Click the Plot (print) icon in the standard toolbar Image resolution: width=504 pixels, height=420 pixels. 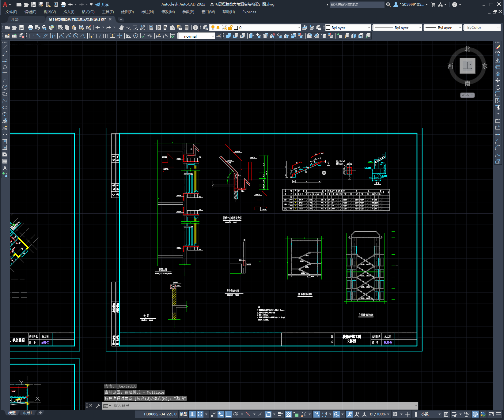(x=30, y=28)
